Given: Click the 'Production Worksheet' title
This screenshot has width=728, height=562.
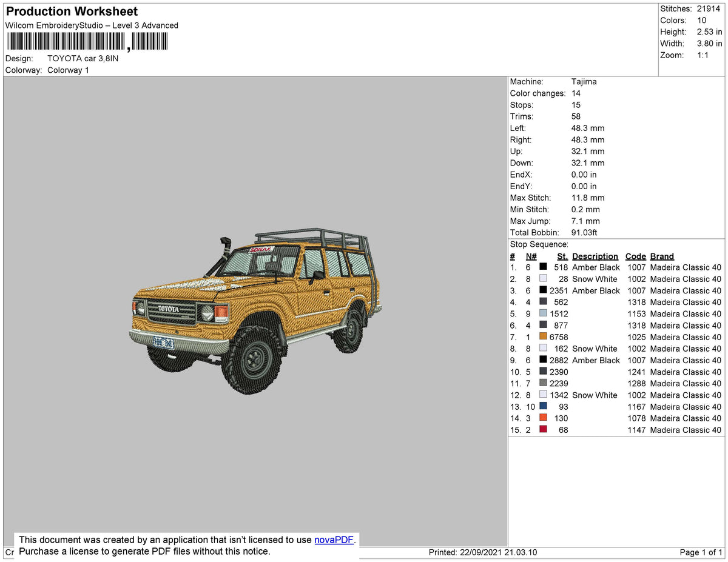Looking at the screenshot, I should point(72,12).
